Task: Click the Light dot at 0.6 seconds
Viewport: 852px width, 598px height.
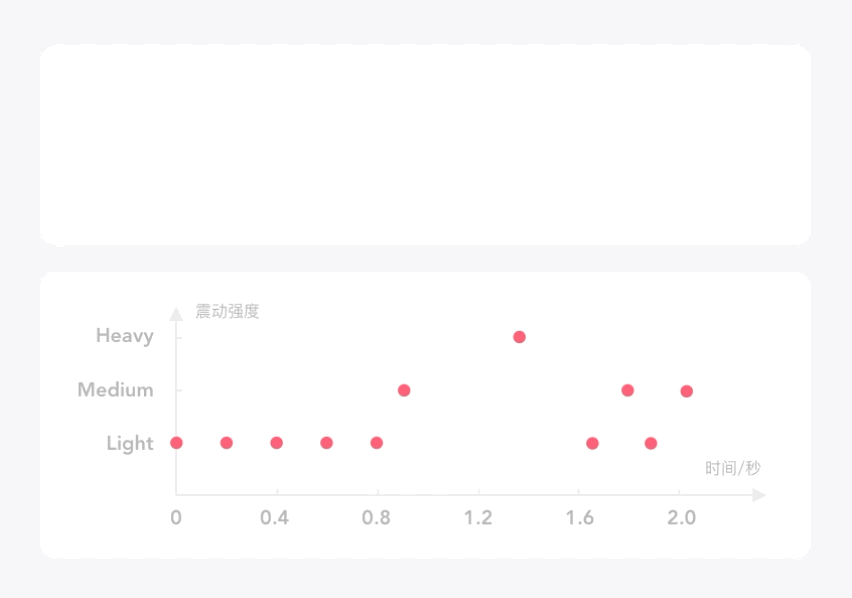Action: click(x=327, y=443)
